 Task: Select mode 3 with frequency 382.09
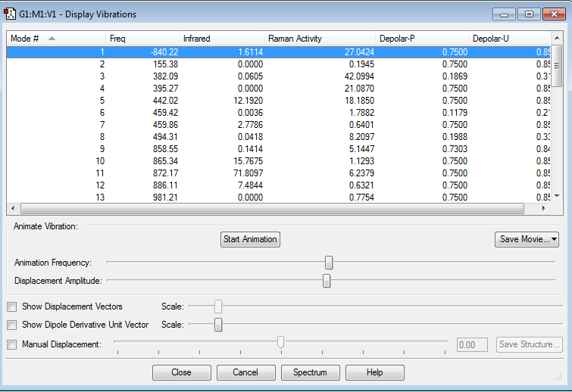pyautogui.click(x=278, y=76)
